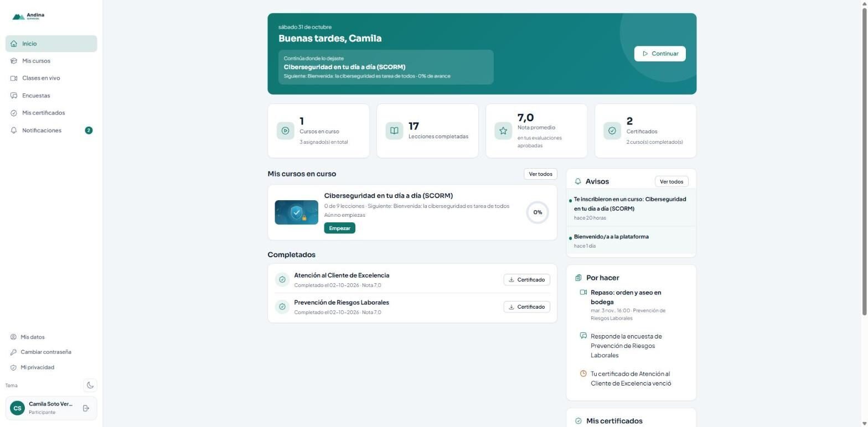This screenshot has width=868, height=427.
Task: Go to Mis cursos in sidebar
Action: point(51,61)
